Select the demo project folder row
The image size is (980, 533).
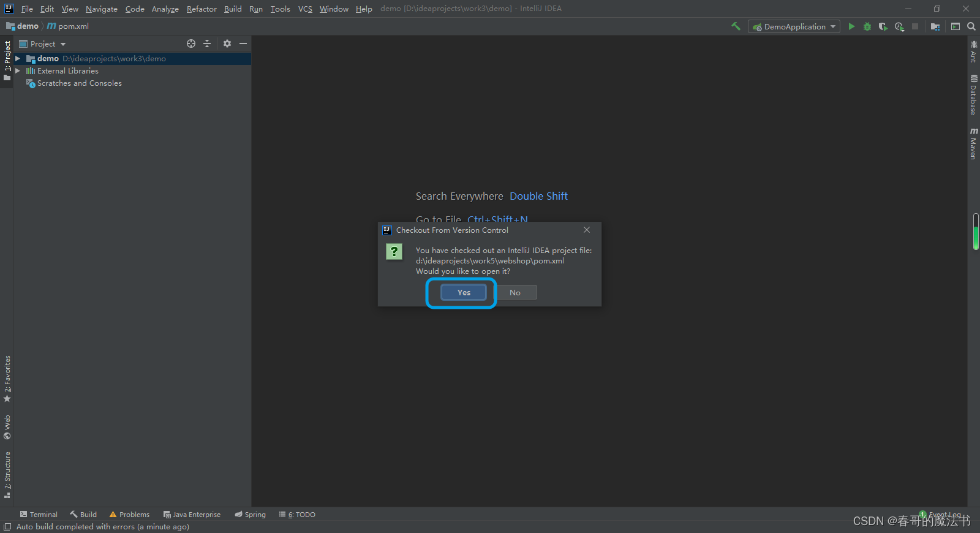tap(132, 58)
